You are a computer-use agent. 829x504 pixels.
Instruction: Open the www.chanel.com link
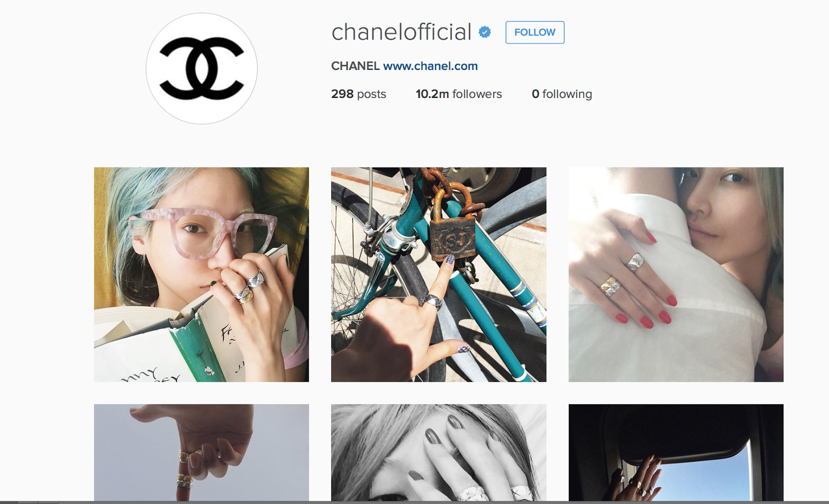pos(430,66)
